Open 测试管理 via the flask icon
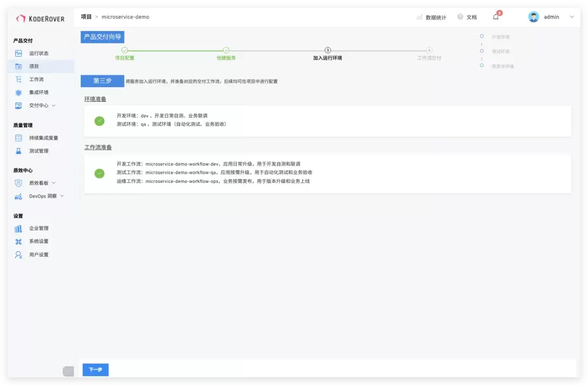 (x=18, y=151)
